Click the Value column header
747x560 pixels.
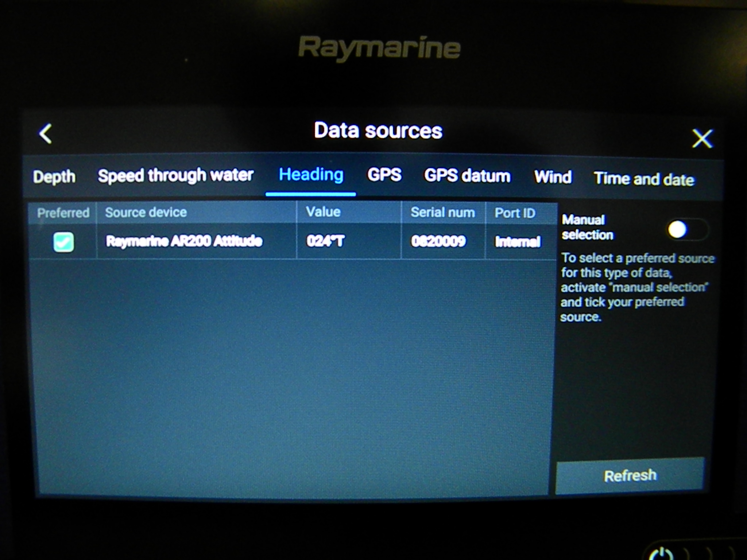point(323,212)
